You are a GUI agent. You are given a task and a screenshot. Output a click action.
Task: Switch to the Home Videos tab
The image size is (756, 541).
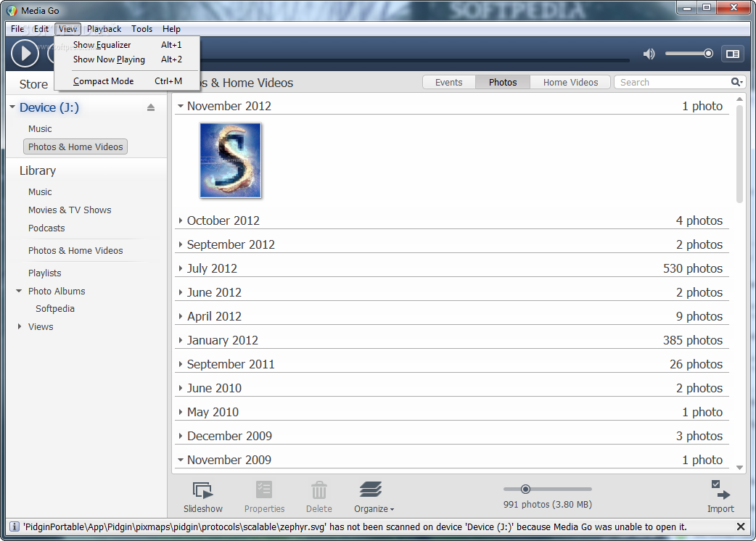[570, 83]
